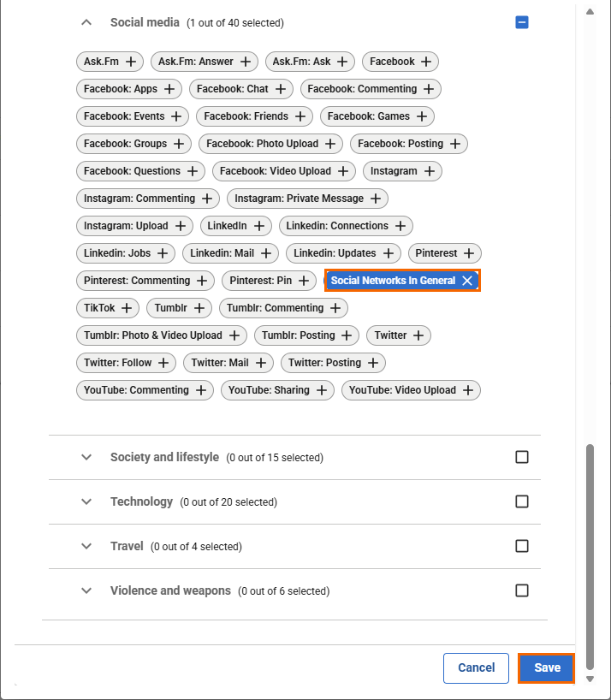Toggle the Social media category checkbox
Image resolution: width=611 pixels, height=700 pixels.
pyautogui.click(x=522, y=22)
